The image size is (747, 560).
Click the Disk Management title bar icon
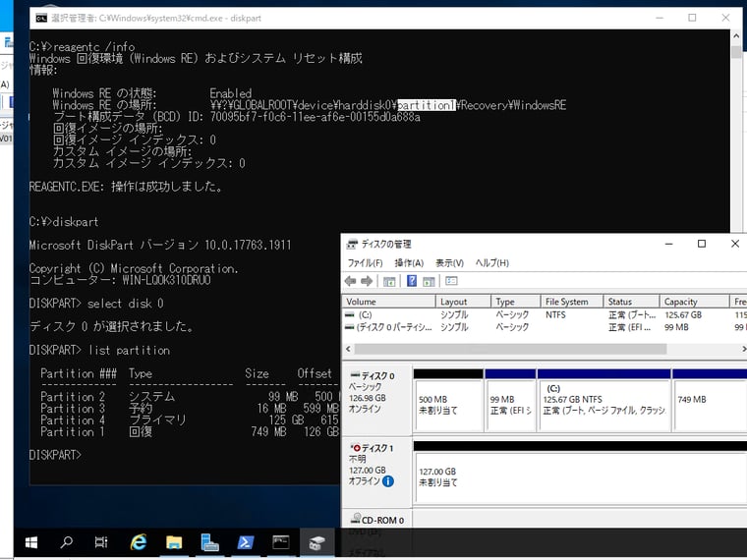(352, 244)
